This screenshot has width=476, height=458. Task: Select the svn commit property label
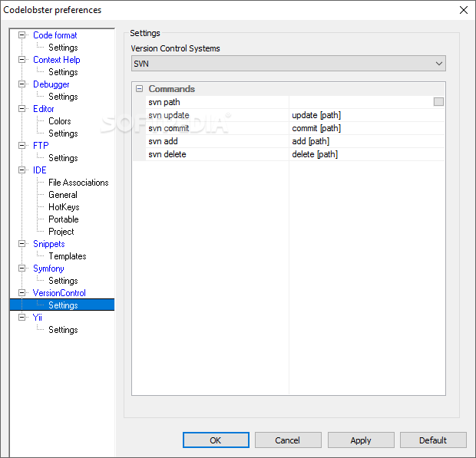tap(169, 128)
